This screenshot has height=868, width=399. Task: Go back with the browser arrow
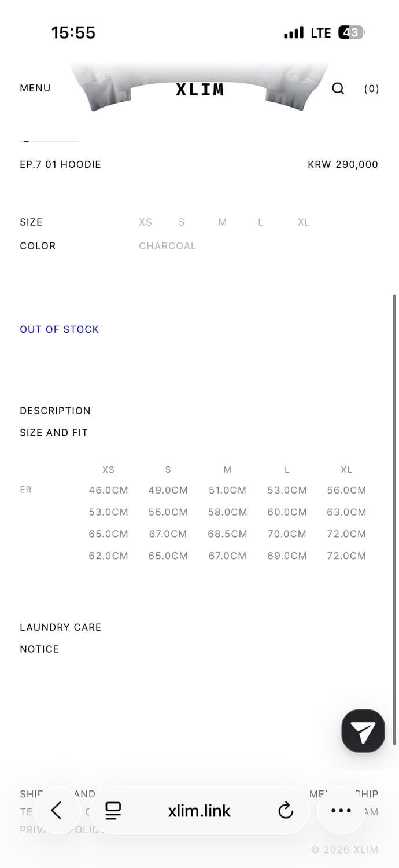tap(56, 811)
